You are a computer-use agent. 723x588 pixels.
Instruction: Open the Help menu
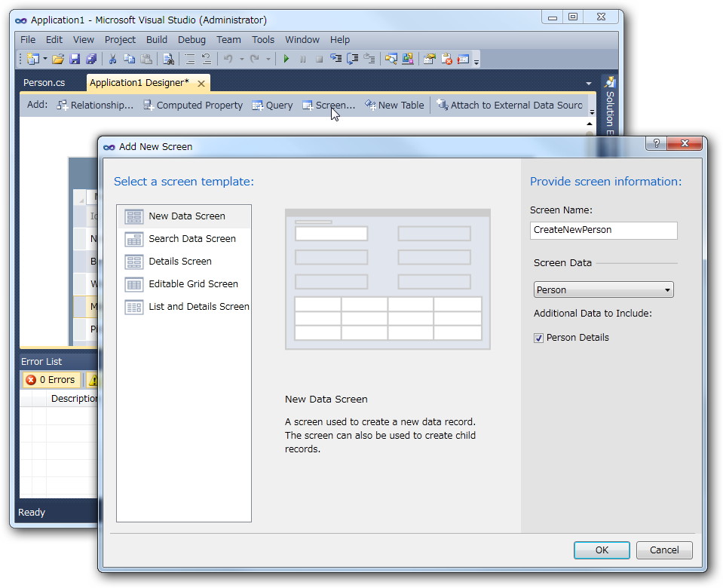[340, 40]
